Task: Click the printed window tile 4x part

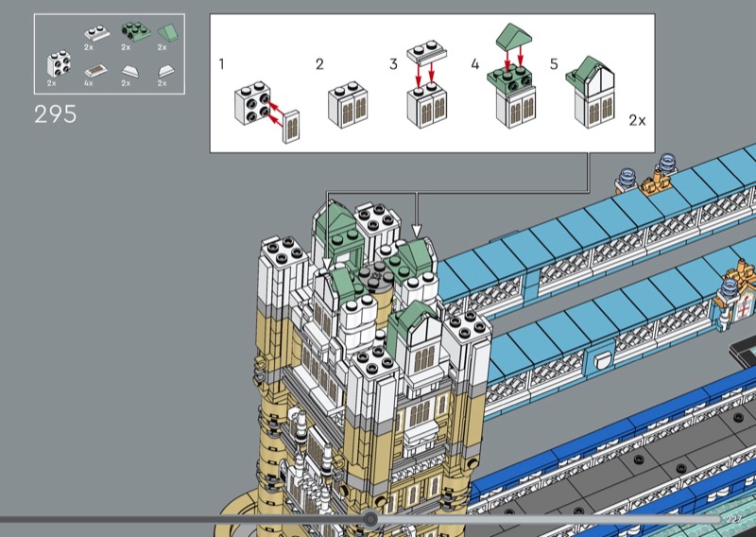Action: pos(95,71)
